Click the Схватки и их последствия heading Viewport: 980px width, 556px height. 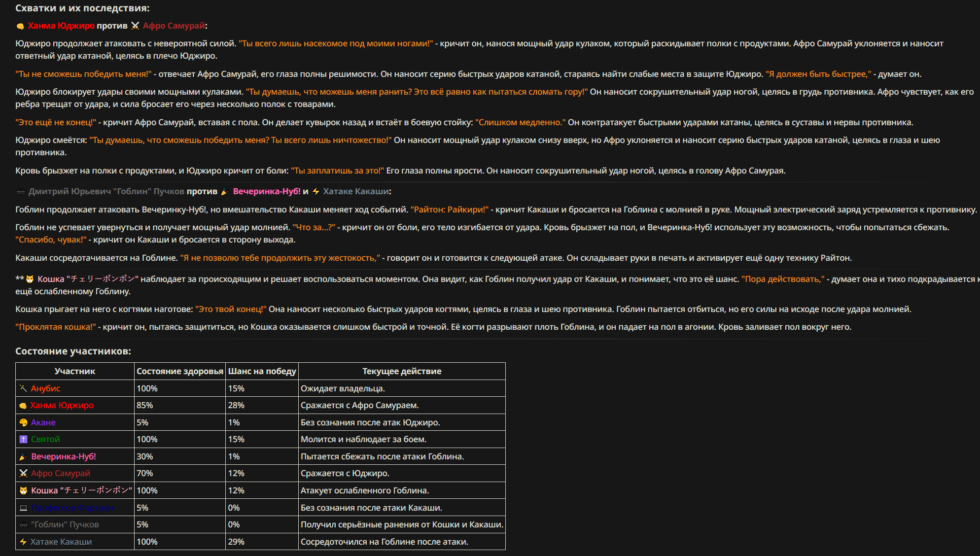(x=82, y=8)
